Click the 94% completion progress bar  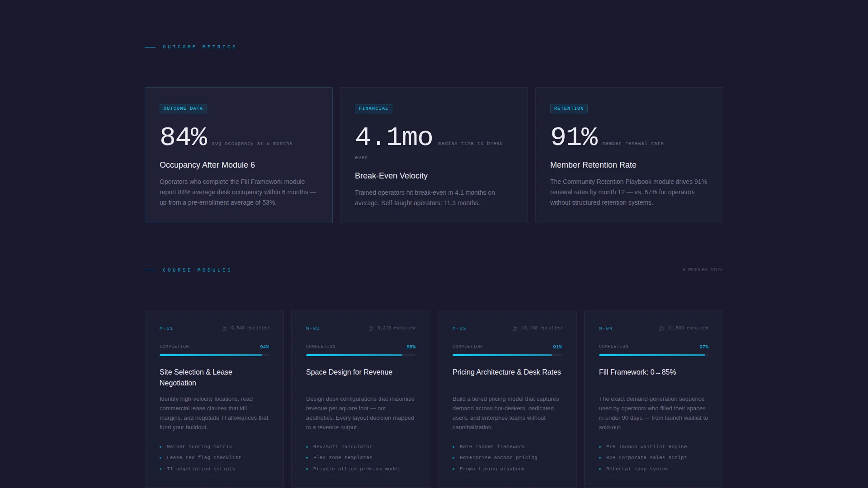[x=214, y=355]
